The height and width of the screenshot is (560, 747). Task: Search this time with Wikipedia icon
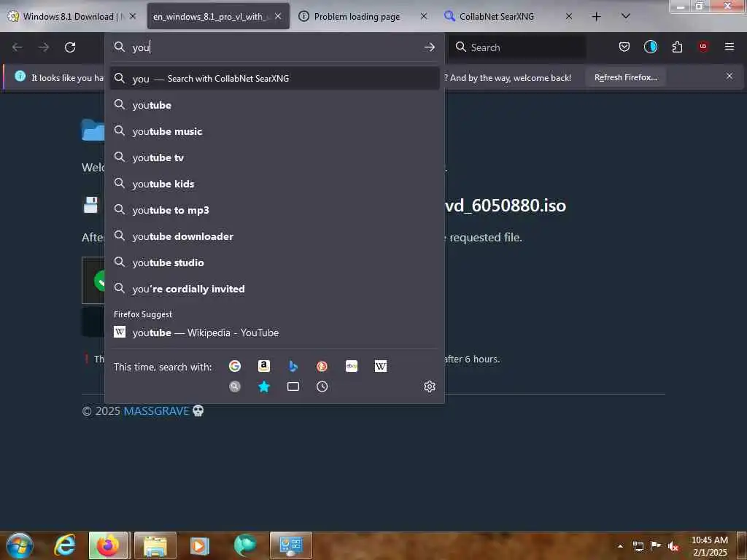pyautogui.click(x=381, y=366)
